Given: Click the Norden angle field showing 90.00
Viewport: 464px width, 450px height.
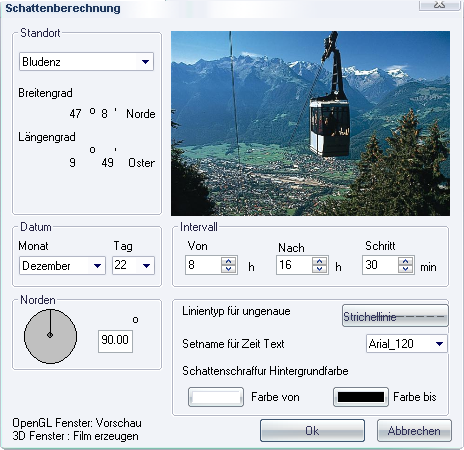Looking at the screenshot, I should click(x=115, y=341).
